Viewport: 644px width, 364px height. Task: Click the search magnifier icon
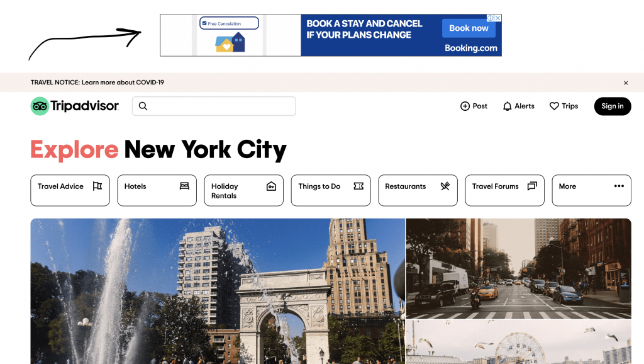[143, 106]
